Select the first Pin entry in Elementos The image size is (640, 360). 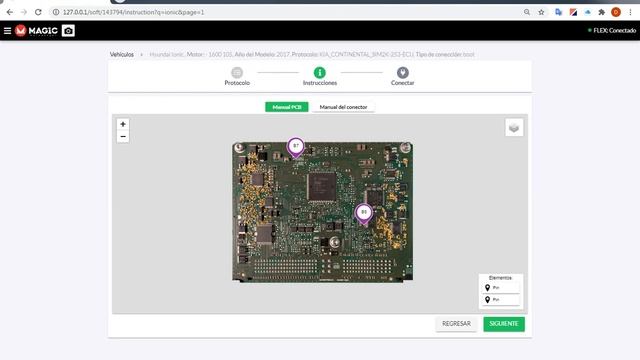pos(500,288)
